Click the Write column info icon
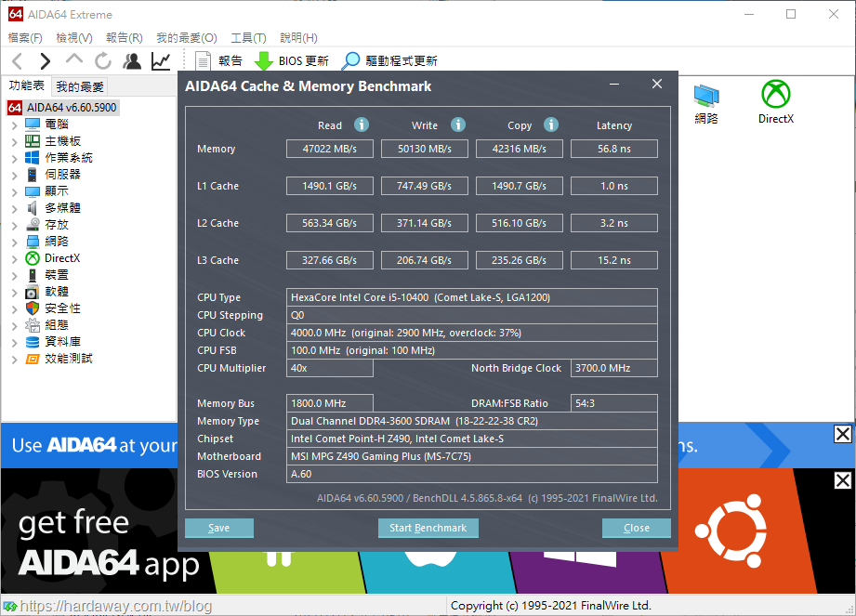This screenshot has height=616, width=856. tap(458, 125)
